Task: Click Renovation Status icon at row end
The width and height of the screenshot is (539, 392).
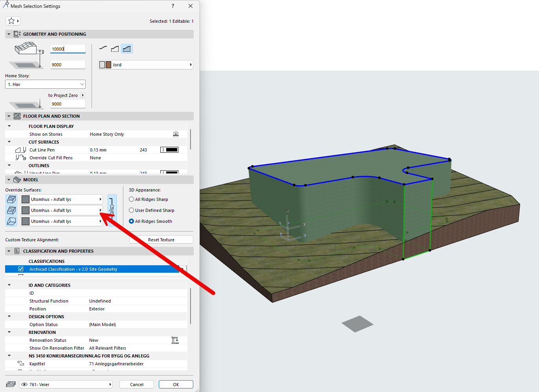Action: click(175, 340)
